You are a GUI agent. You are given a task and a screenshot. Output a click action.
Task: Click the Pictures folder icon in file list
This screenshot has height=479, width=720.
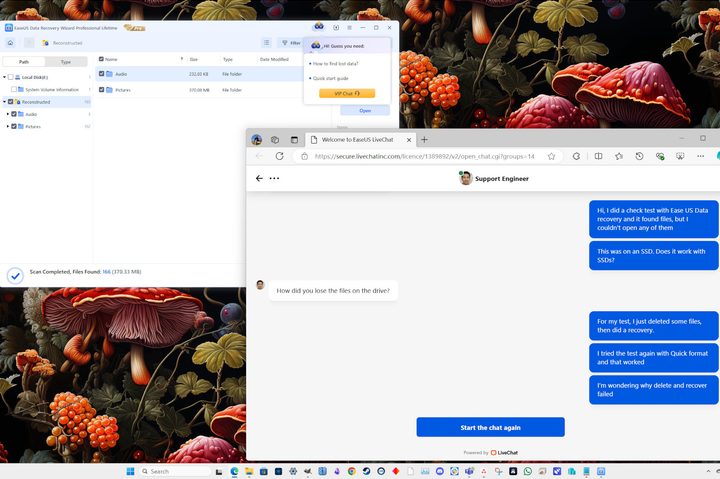click(x=109, y=90)
